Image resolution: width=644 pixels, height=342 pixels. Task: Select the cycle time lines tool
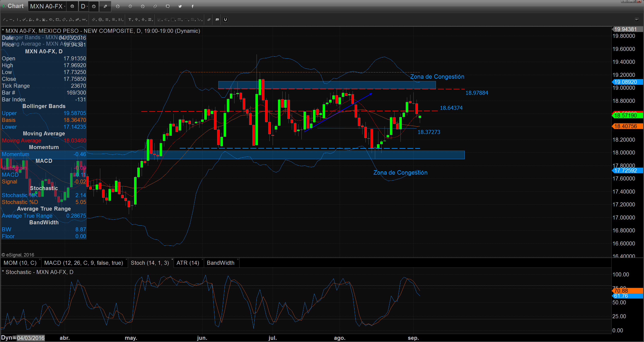(x=84, y=20)
